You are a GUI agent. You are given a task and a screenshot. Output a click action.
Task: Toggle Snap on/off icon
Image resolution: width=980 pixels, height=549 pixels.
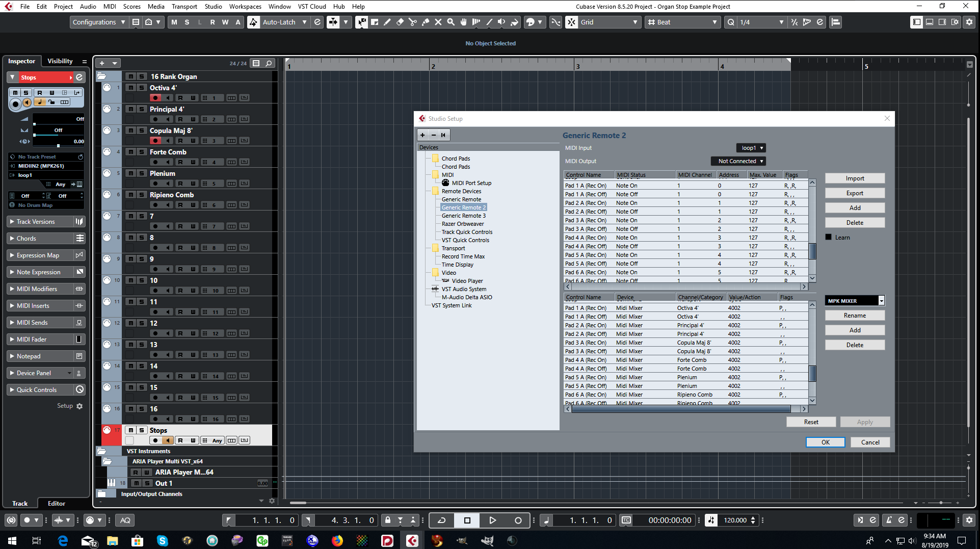572,22
